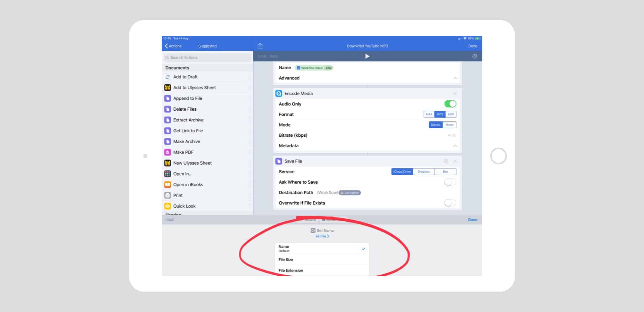
Task: Click the New Ulysses Sheet butterfly icon
Action: coord(167,163)
